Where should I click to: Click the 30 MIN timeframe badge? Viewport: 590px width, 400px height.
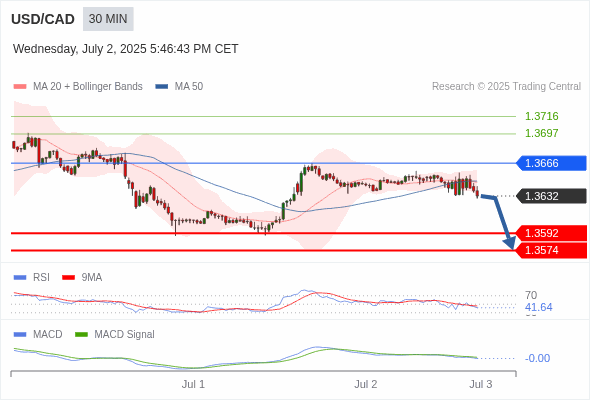pyautogui.click(x=108, y=19)
